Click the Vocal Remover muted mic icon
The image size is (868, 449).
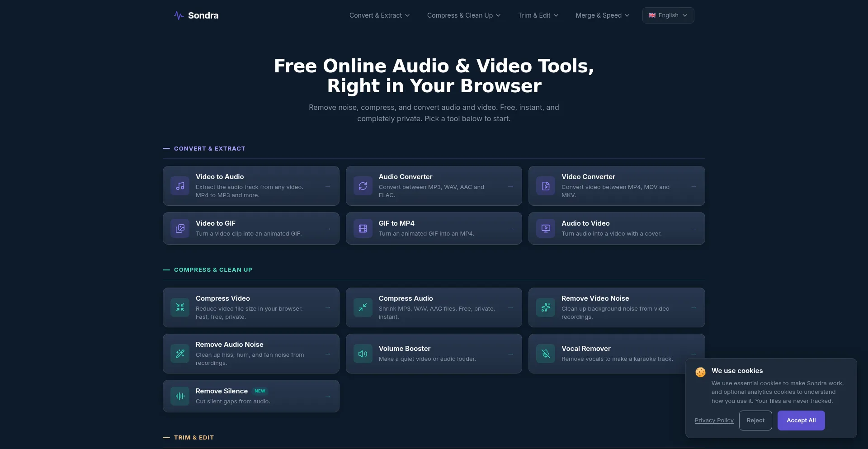tap(546, 354)
